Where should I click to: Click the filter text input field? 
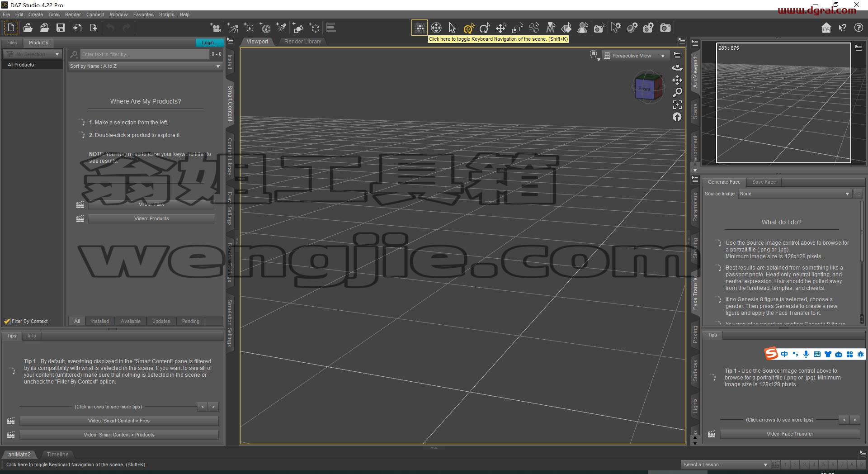145,54
